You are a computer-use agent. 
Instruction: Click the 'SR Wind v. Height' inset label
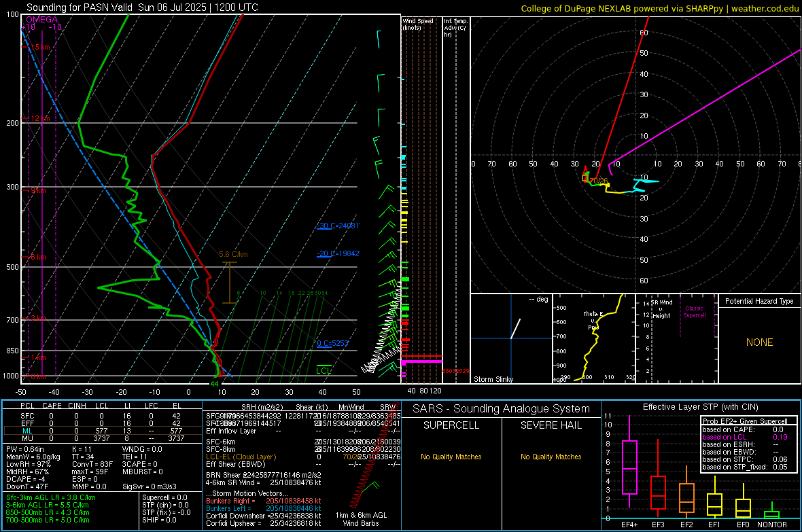(661, 309)
